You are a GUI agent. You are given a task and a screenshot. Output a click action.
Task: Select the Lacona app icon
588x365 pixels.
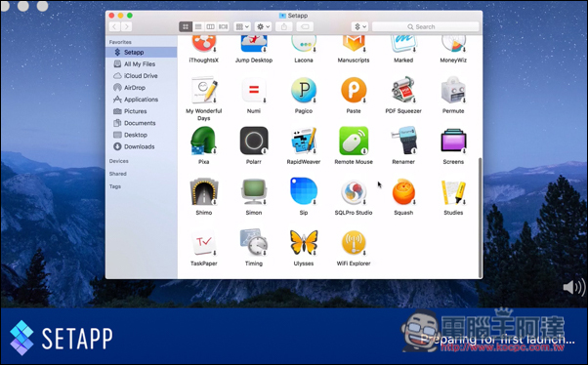click(304, 44)
